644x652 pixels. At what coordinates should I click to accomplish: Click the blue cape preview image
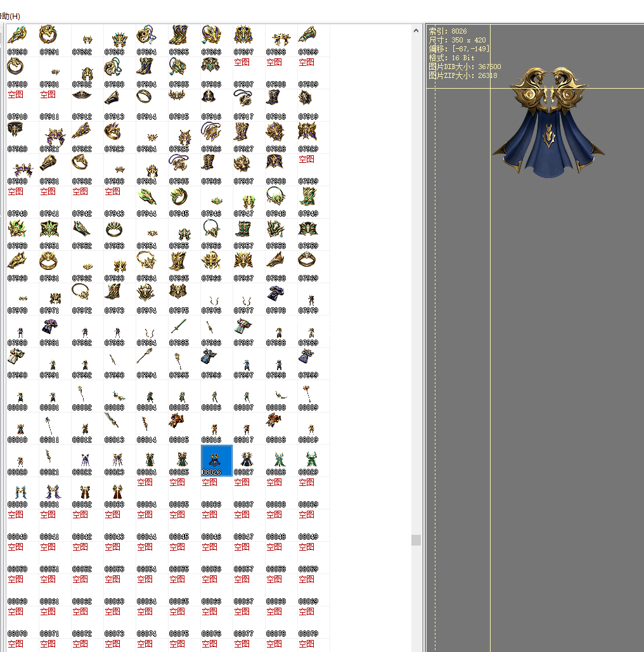[x=548, y=122]
